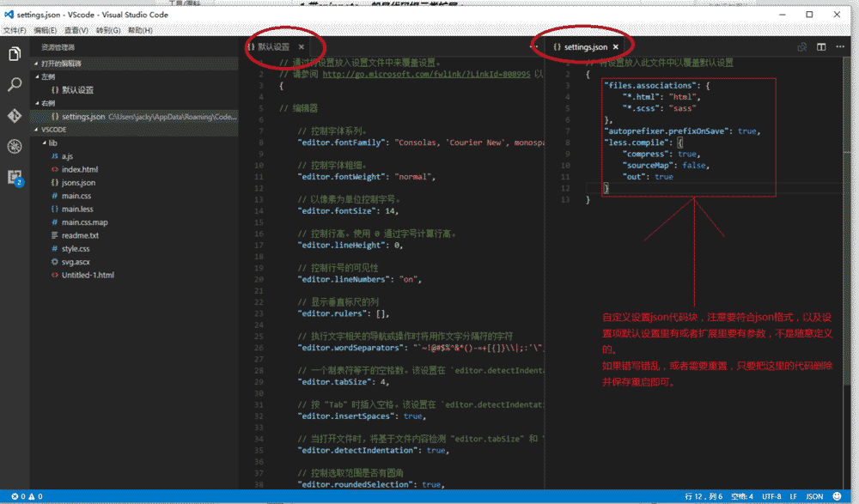
Task: Open the 文件 menu
Action: 14,28
